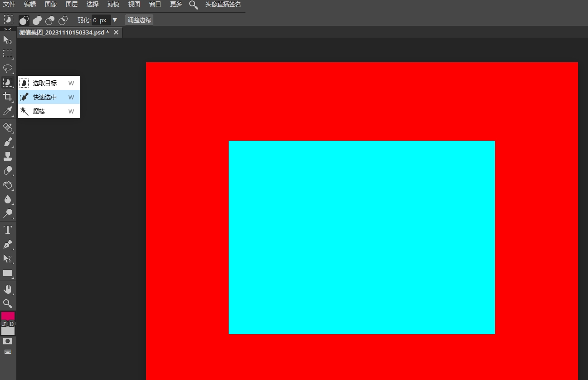Open the 滤镜 menu
Viewport: 588px width, 380px height.
[x=113, y=4]
